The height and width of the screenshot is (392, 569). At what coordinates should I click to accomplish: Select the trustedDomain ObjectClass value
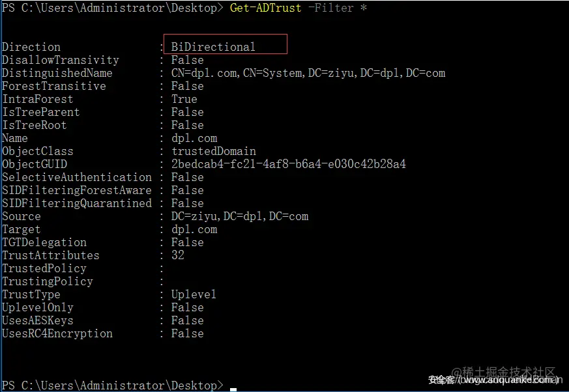click(213, 151)
